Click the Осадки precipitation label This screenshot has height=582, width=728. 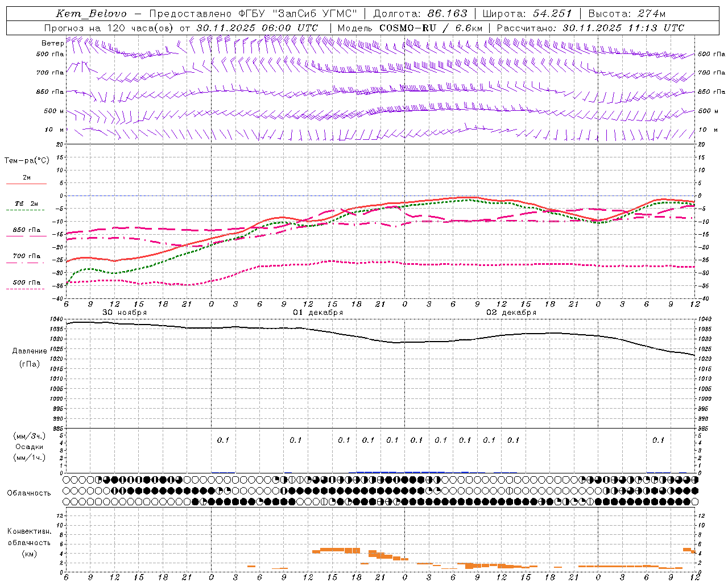coord(30,447)
